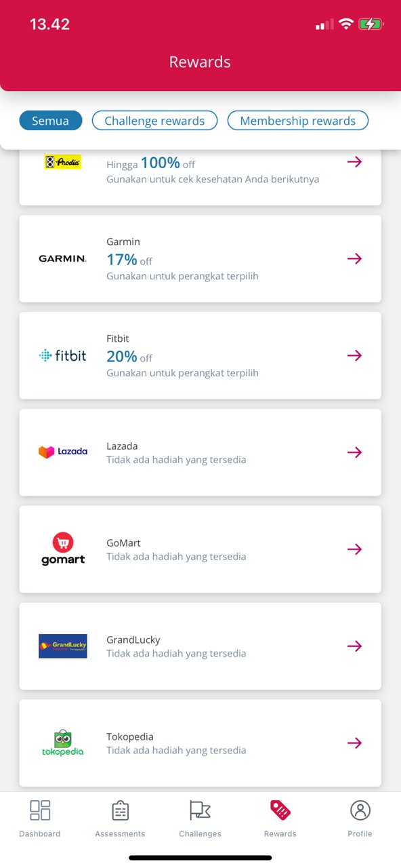Select the Challenge rewards filter
Viewport: 401px width, 868px height.
pos(154,121)
